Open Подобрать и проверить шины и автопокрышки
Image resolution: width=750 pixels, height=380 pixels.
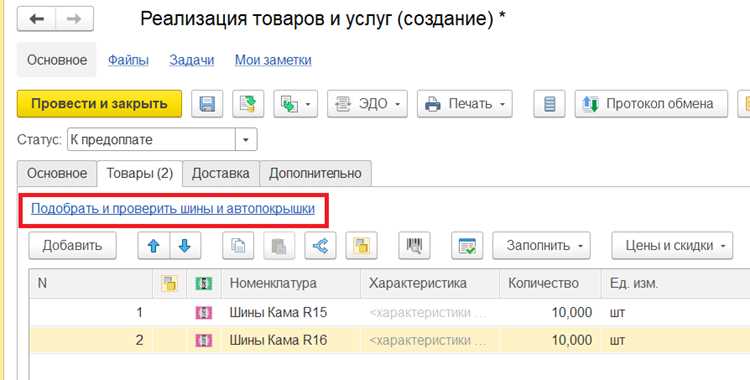(x=173, y=209)
